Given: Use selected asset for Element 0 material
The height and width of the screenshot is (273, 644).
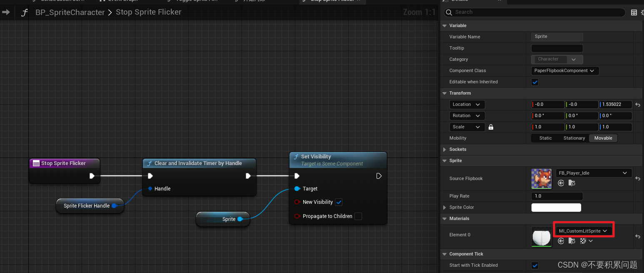Looking at the screenshot, I should (x=561, y=241).
